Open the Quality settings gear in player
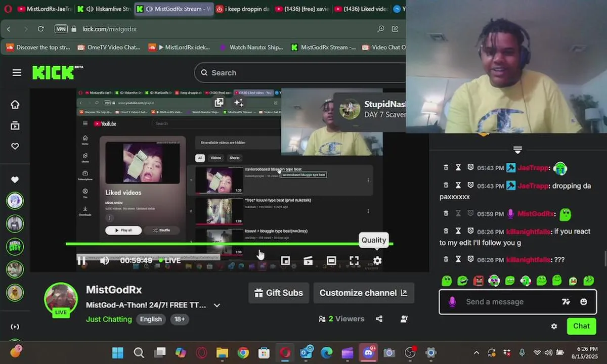607x364 pixels. coord(377,261)
